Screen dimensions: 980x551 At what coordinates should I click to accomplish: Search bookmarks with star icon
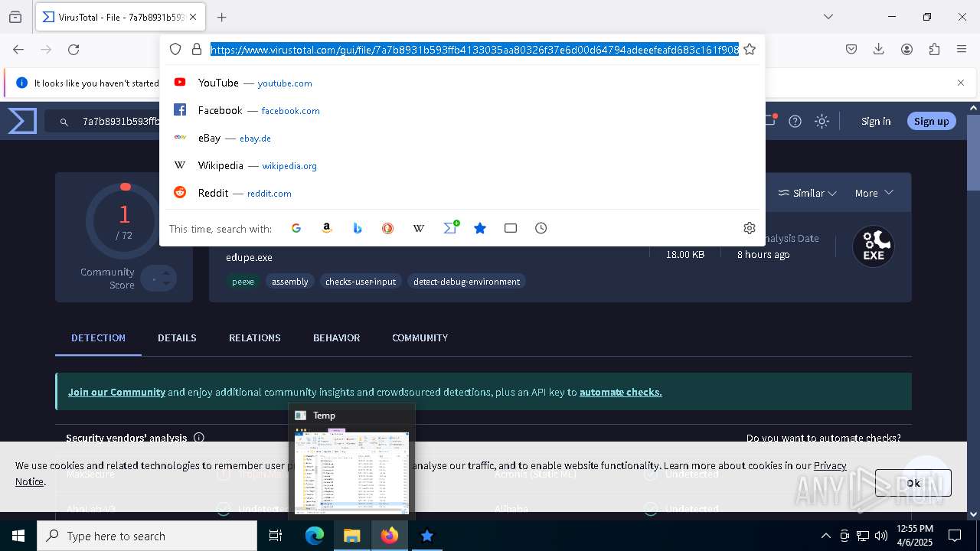coord(480,228)
